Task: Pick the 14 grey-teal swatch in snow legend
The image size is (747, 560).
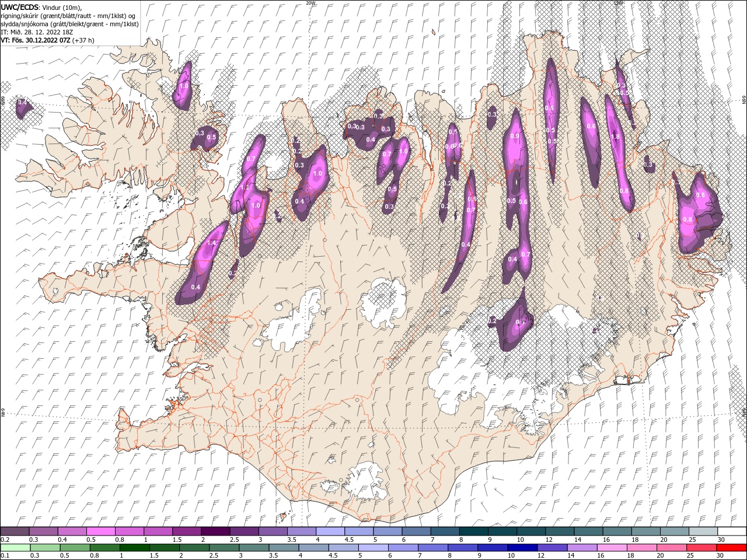Action: [x=588, y=531]
